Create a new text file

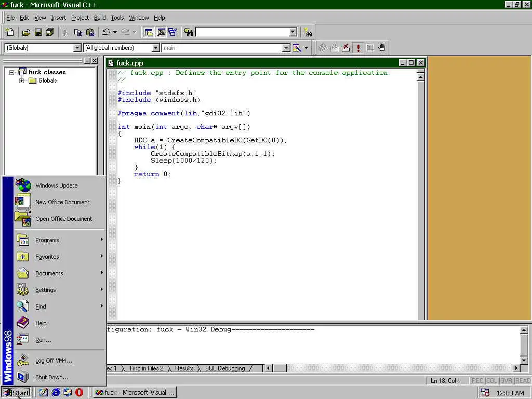pyautogui.click(x=10, y=32)
